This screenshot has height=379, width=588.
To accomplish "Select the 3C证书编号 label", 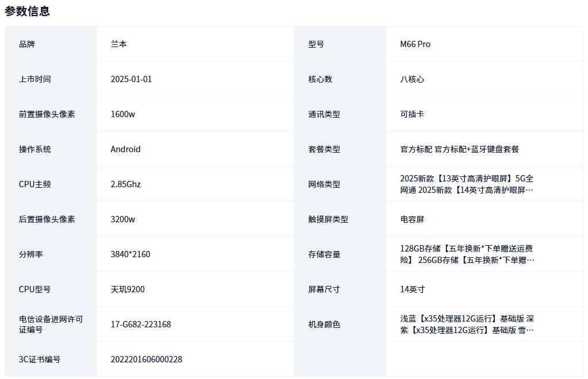I will 40,359.
